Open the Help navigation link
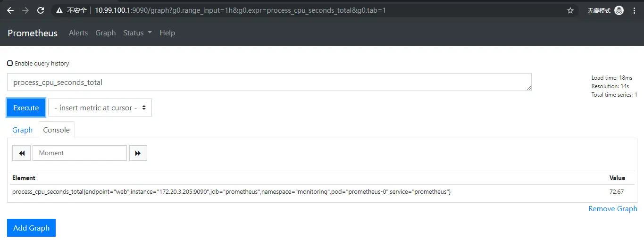The height and width of the screenshot is (240, 644). [x=167, y=33]
